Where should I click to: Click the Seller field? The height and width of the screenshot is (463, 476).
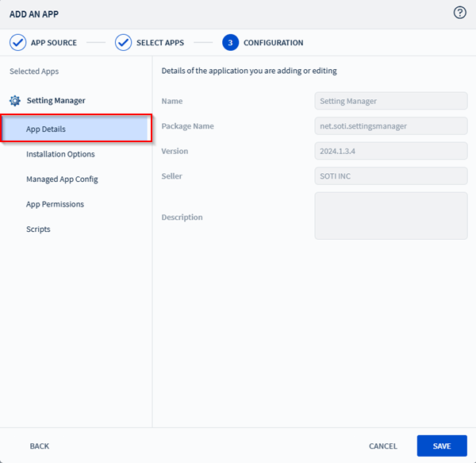390,176
